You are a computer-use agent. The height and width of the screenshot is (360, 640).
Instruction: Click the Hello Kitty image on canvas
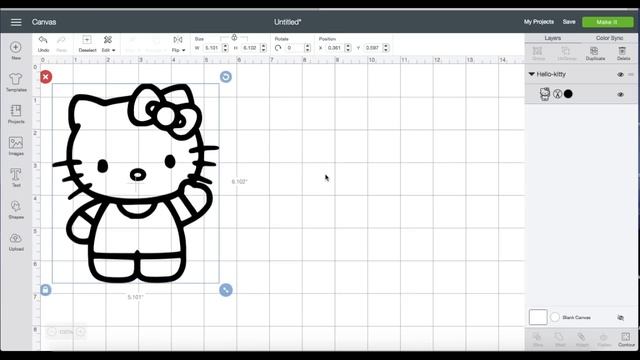136,183
